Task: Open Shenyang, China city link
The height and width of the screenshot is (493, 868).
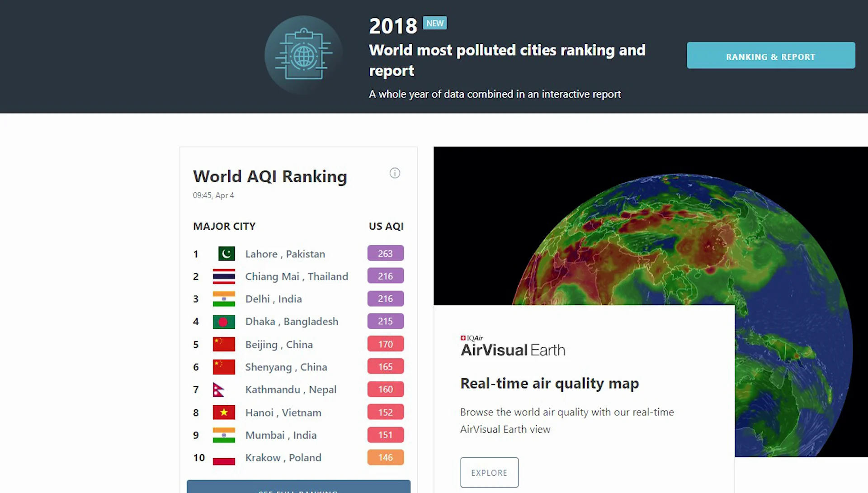Action: (286, 367)
